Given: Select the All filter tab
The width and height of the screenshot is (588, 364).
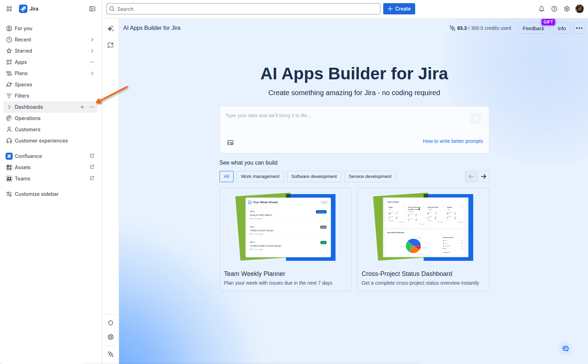Looking at the screenshot, I should click(227, 177).
